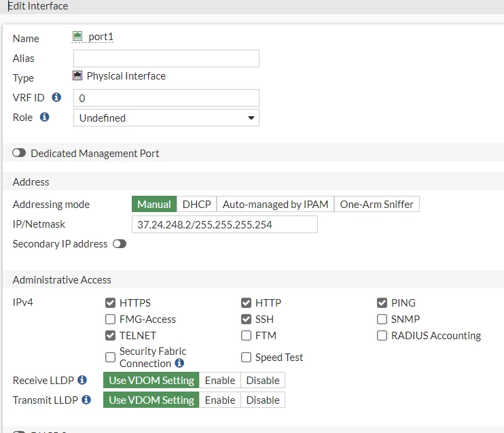Click the Transmit LLDP info icon
Image resolution: width=504 pixels, height=433 pixels.
pyautogui.click(x=86, y=400)
